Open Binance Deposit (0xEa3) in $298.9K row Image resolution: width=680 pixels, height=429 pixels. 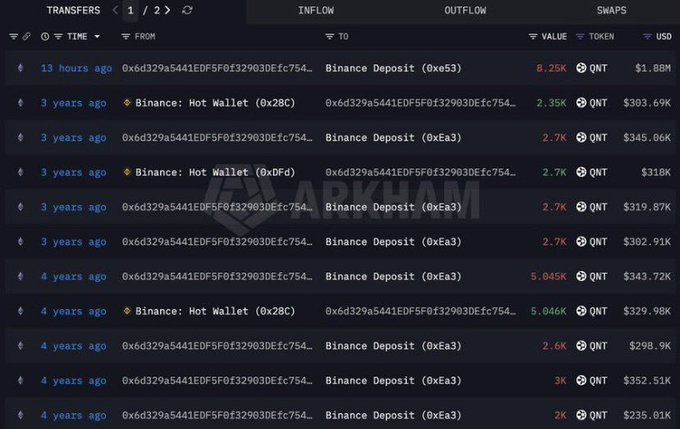point(393,346)
